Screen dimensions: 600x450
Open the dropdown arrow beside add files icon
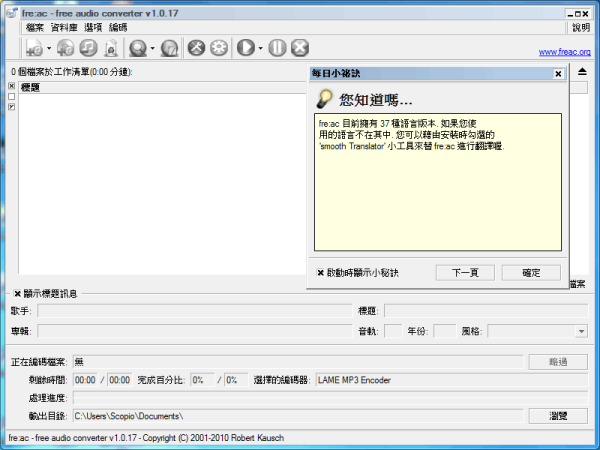[x=49, y=48]
